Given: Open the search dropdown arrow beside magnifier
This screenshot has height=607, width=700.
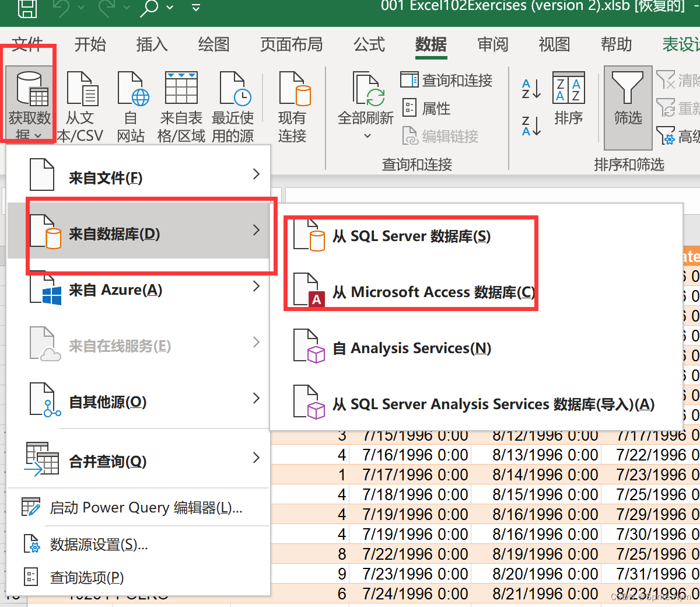Looking at the screenshot, I should point(170,8).
